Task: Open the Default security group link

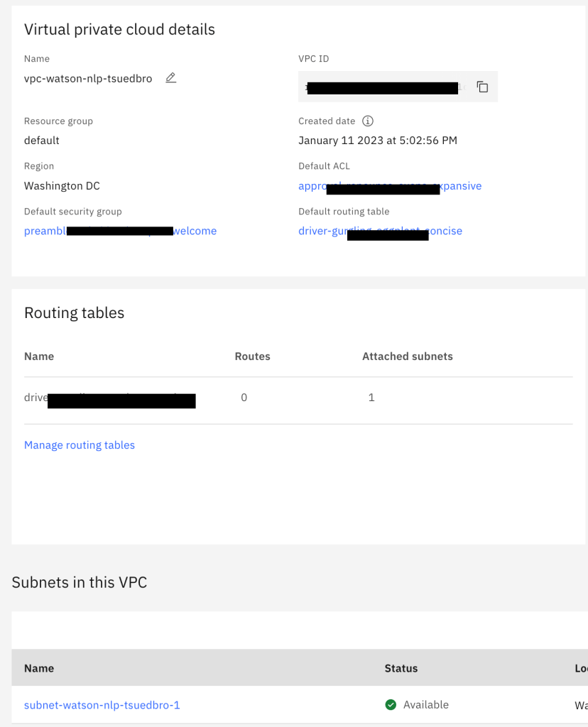Action: pyautogui.click(x=120, y=231)
